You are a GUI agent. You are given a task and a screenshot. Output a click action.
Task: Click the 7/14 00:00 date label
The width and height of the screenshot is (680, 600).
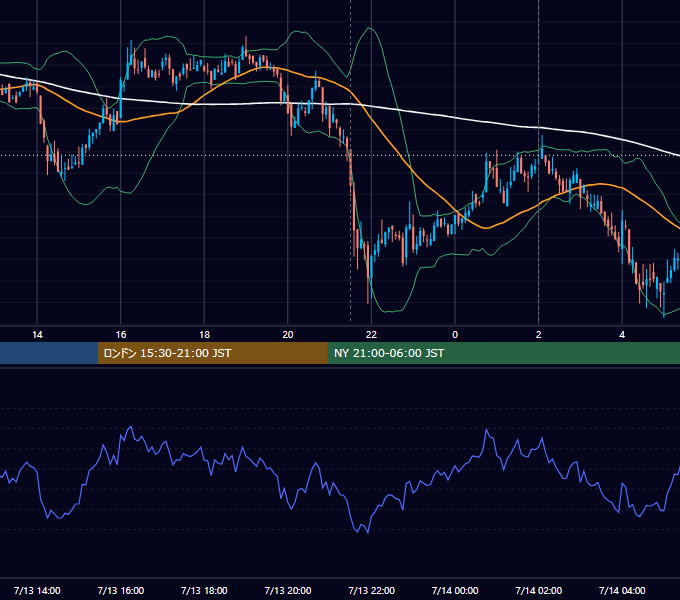click(455, 590)
